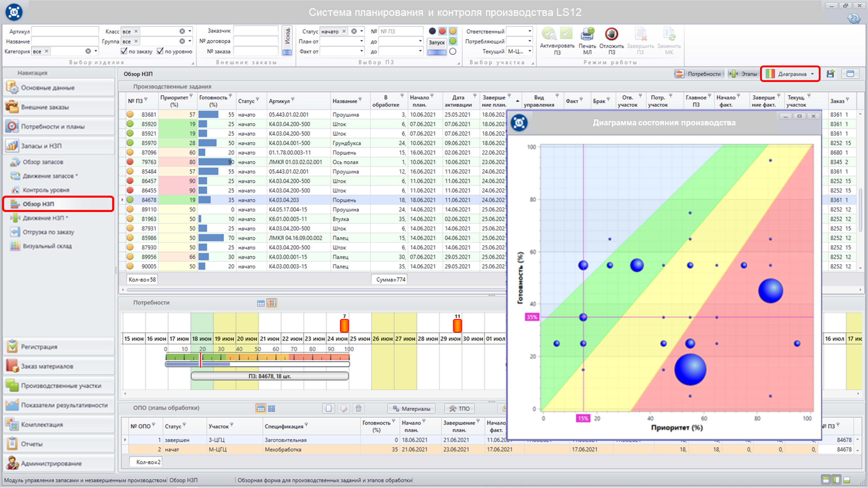The width and height of the screenshot is (868, 488).
Task: Open the Статус dropdown arrow
Action: [362, 31]
